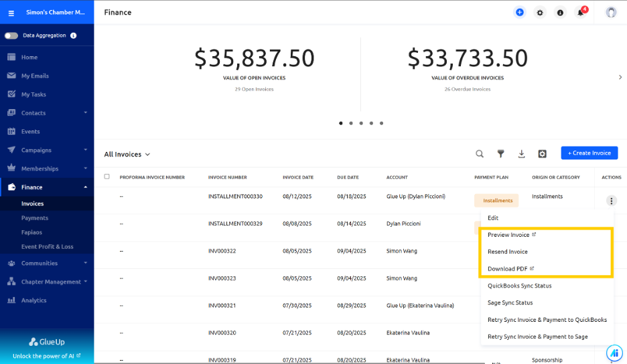Image resolution: width=627 pixels, height=364 pixels.
Task: Click next arrow on stats carousel
Action: (620, 77)
